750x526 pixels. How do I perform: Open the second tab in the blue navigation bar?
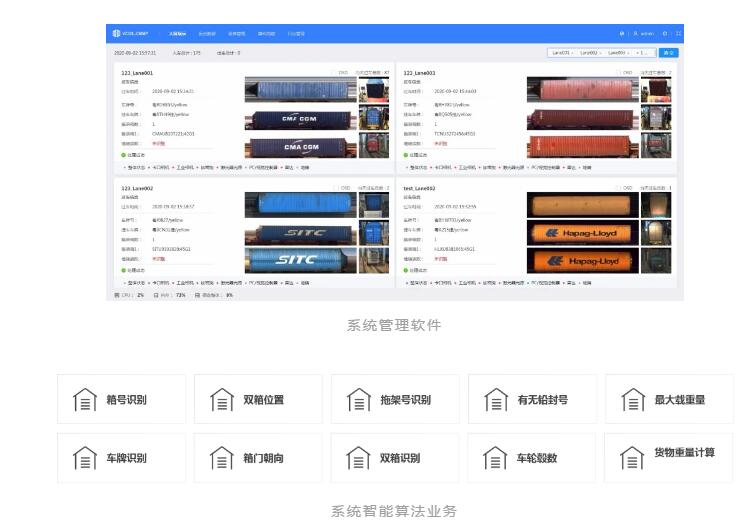pos(207,34)
